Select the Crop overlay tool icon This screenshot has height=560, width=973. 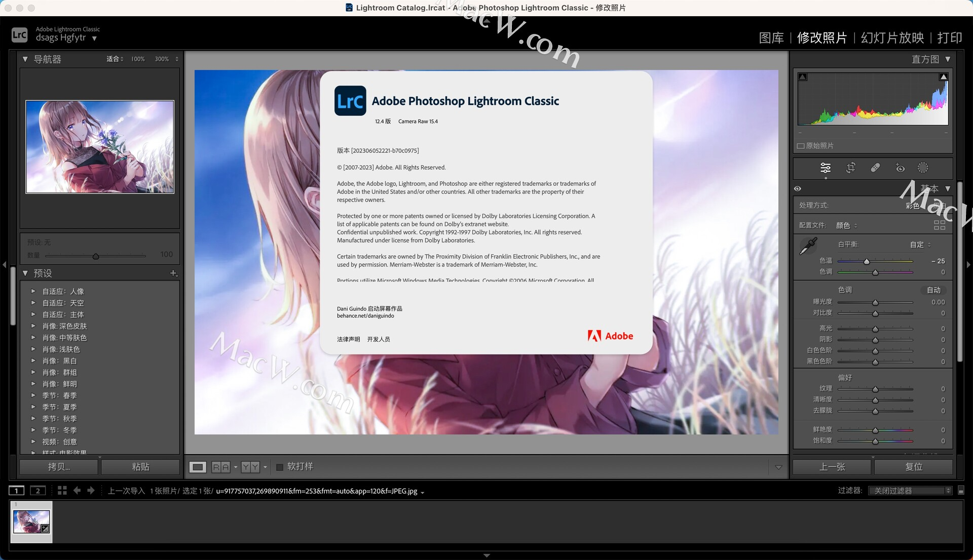851,168
